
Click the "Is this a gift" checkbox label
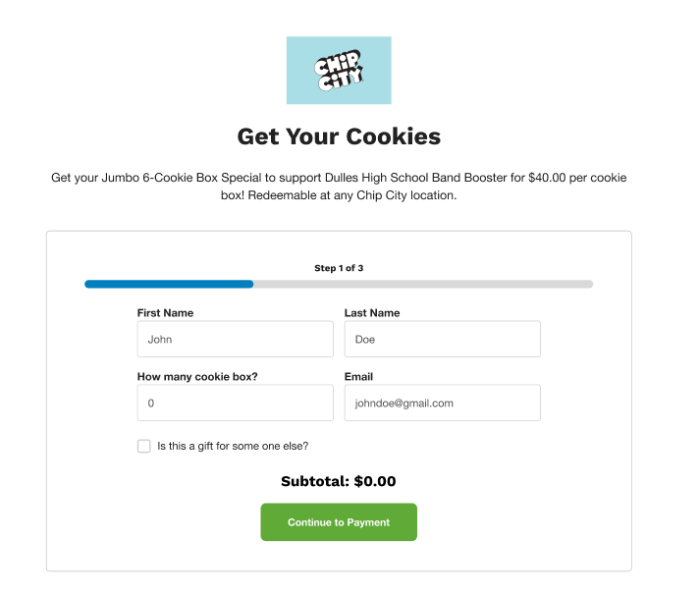tap(233, 446)
